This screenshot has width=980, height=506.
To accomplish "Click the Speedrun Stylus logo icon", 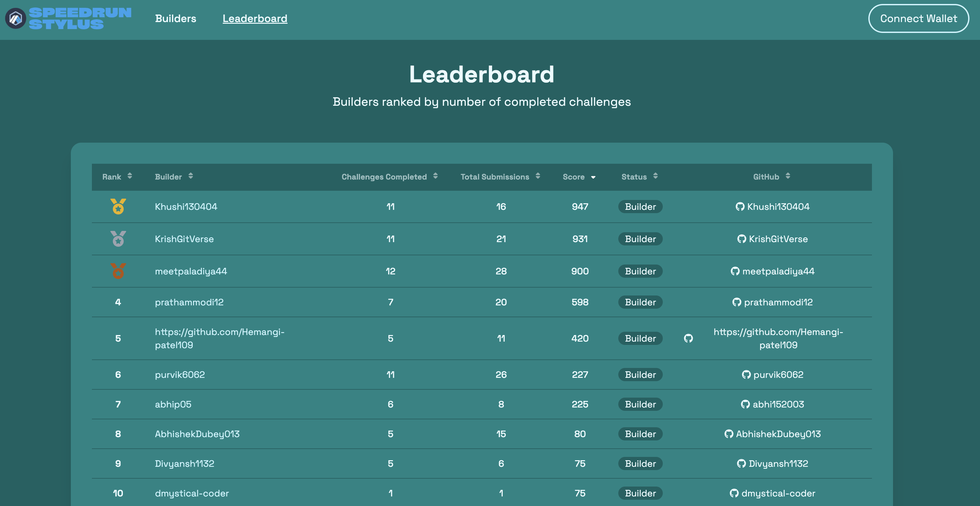I will [x=15, y=18].
